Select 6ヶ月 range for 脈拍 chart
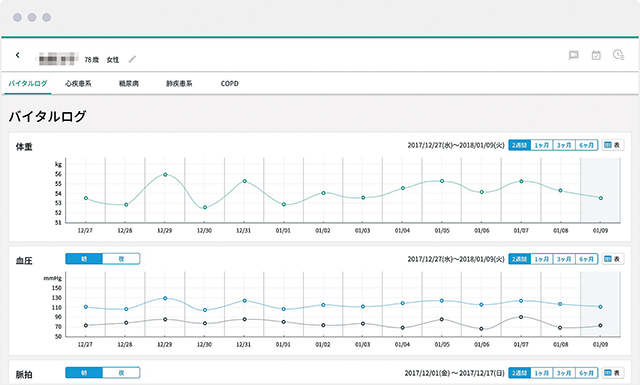Viewport: 640px width, 385px height. (587, 373)
